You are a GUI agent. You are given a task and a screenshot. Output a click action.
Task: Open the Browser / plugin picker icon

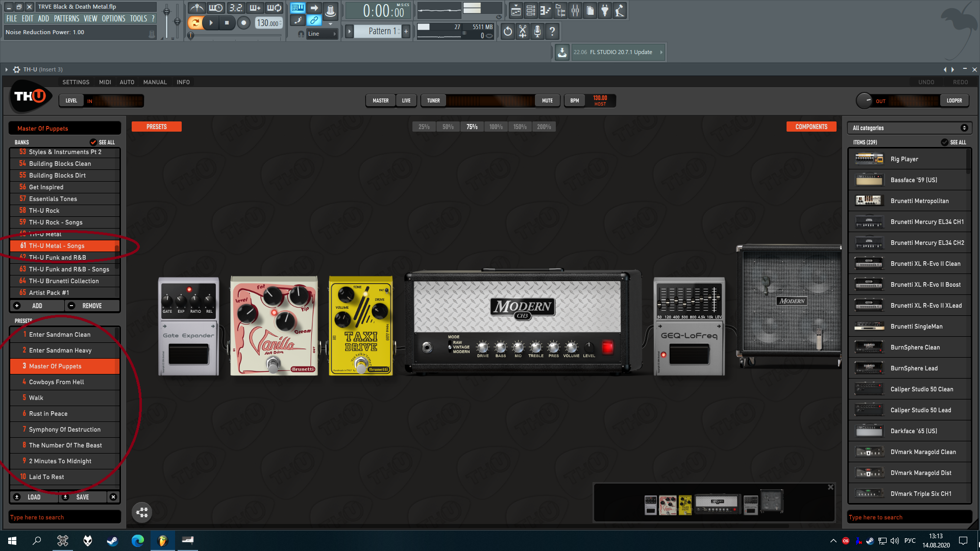pos(560,11)
